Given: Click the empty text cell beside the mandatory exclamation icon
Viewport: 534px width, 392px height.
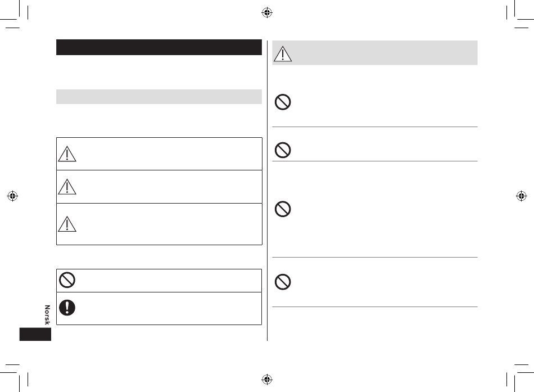Looking at the screenshot, I should click(170, 309).
